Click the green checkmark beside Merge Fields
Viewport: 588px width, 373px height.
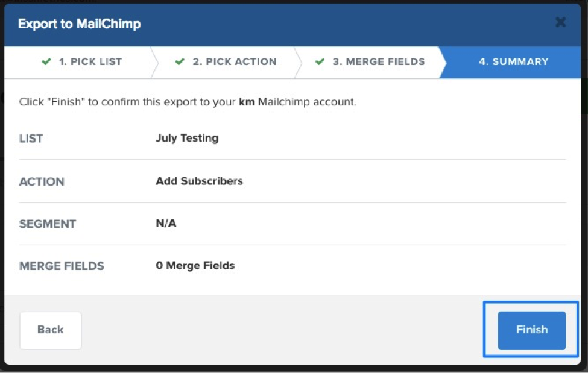pos(320,61)
